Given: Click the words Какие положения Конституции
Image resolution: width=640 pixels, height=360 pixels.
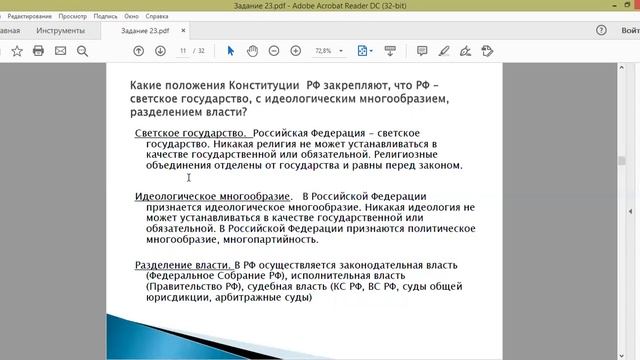Looking at the screenshot, I should [215, 85].
